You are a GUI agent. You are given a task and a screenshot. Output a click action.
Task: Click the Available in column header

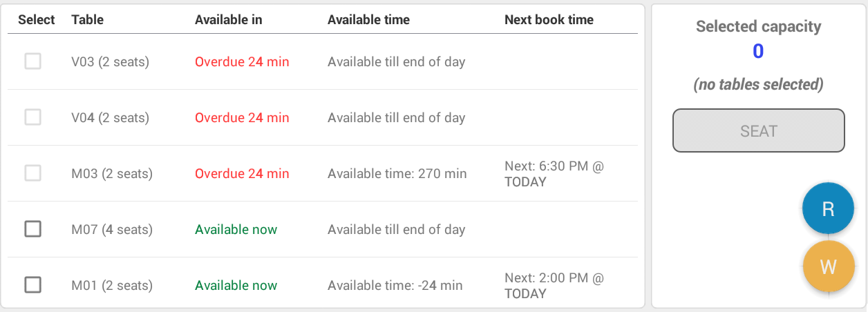pos(229,20)
